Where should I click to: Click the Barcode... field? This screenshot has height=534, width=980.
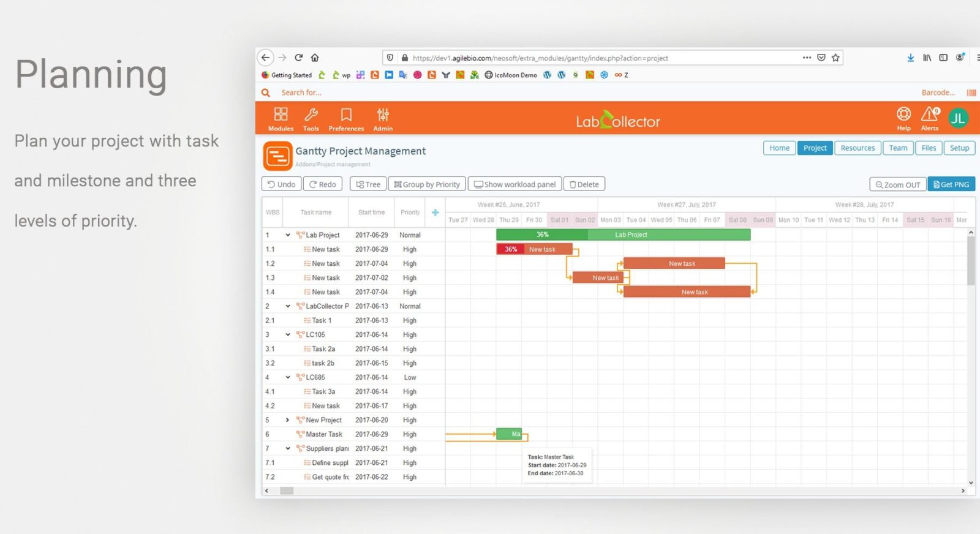click(938, 92)
